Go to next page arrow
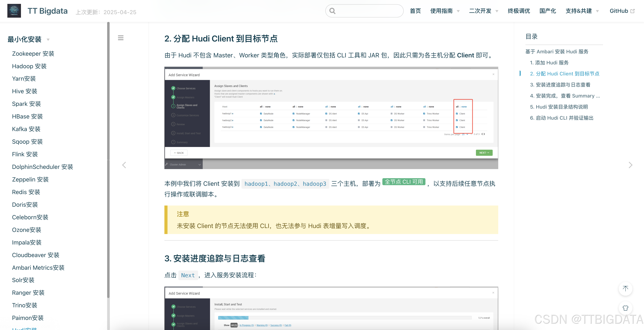 (x=630, y=165)
